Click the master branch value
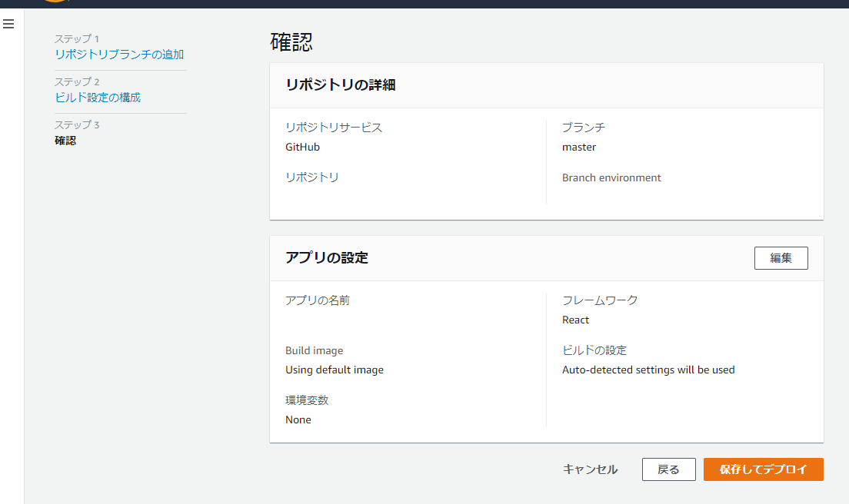Screen dimensions: 849x504 [579, 147]
